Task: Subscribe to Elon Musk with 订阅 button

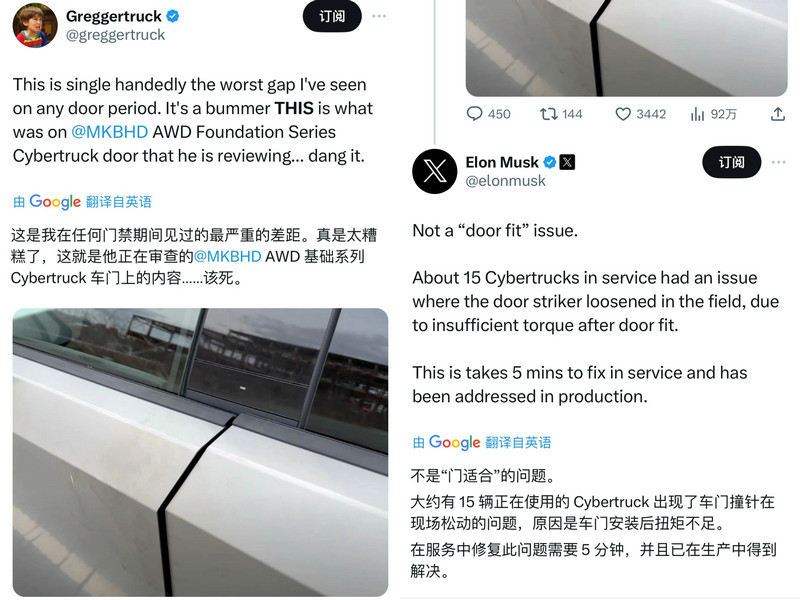Action: (732, 162)
